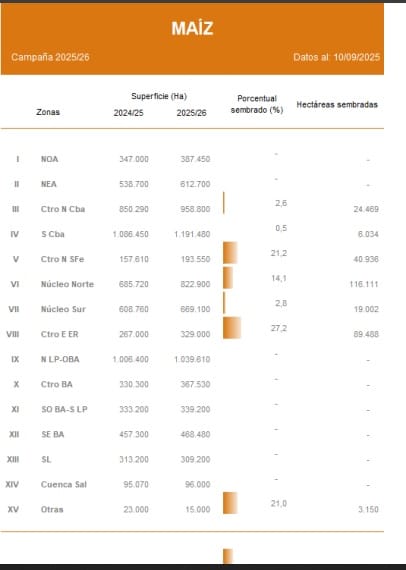The image size is (406, 570).
Task: Select the Otras 21,0 percentage bar
Action: pyautogui.click(x=230, y=503)
